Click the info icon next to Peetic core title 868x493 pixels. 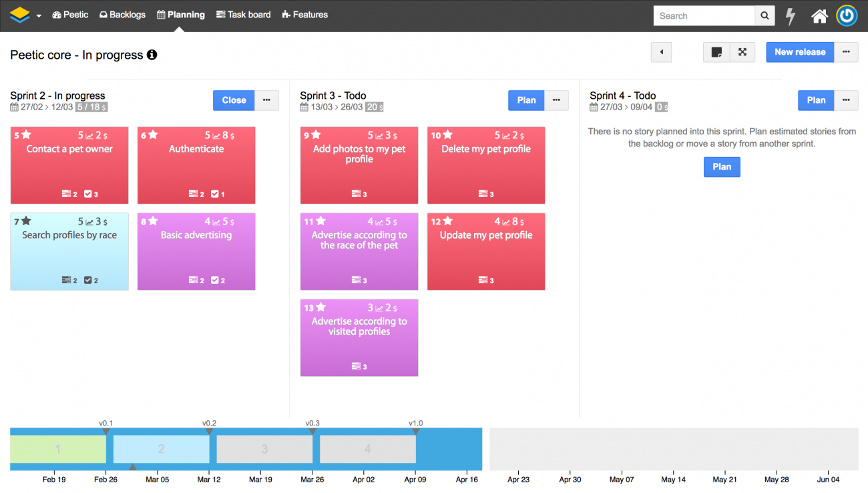(152, 55)
